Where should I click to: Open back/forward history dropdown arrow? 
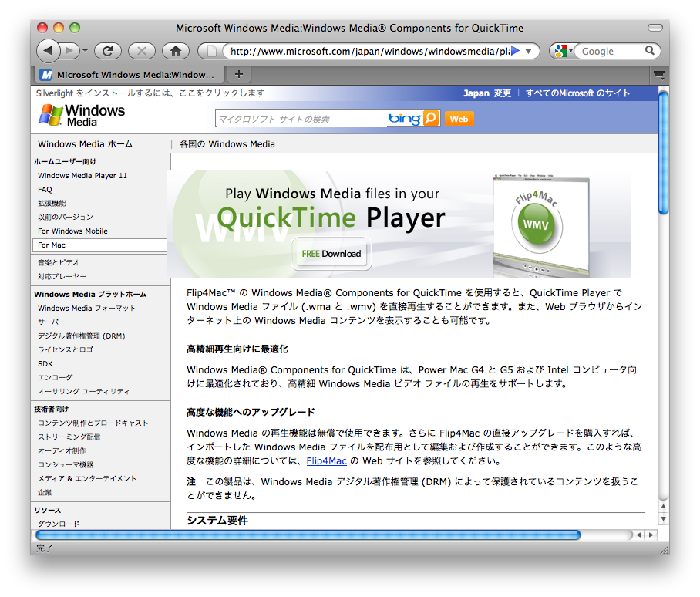(85, 51)
